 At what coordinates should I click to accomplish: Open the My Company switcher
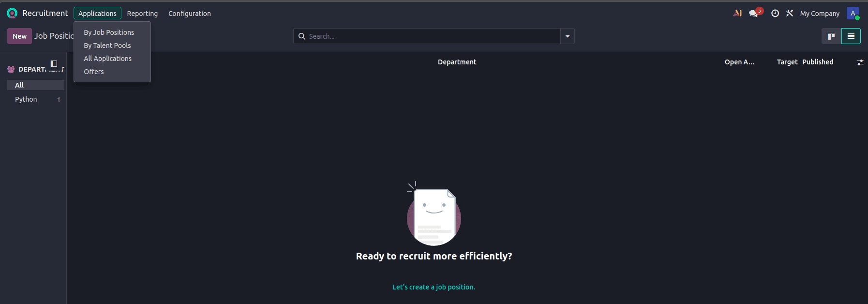[820, 14]
